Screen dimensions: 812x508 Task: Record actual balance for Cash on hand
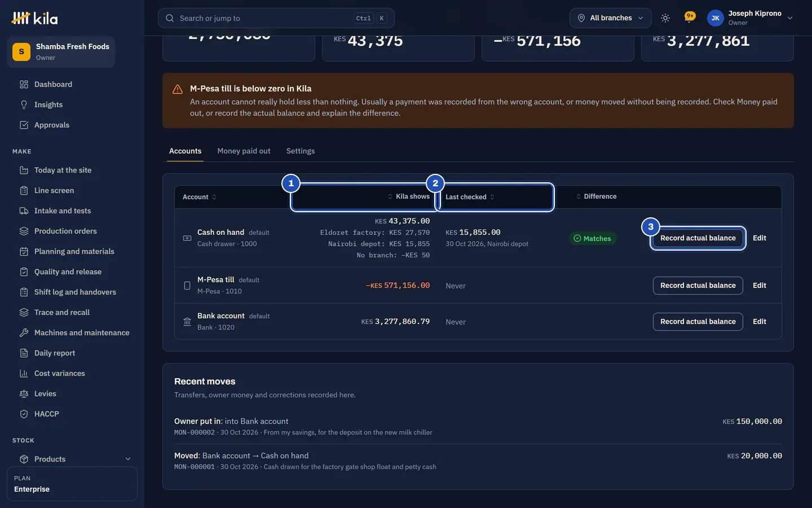point(698,238)
